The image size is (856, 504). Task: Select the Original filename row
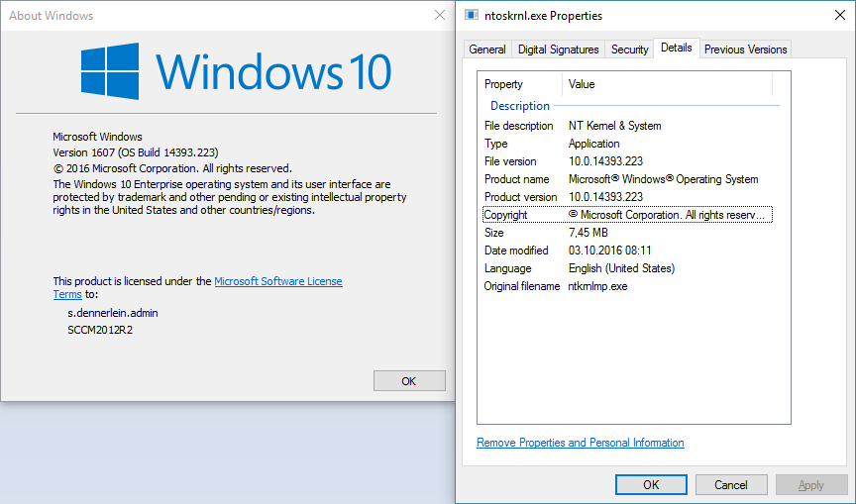tap(627, 286)
